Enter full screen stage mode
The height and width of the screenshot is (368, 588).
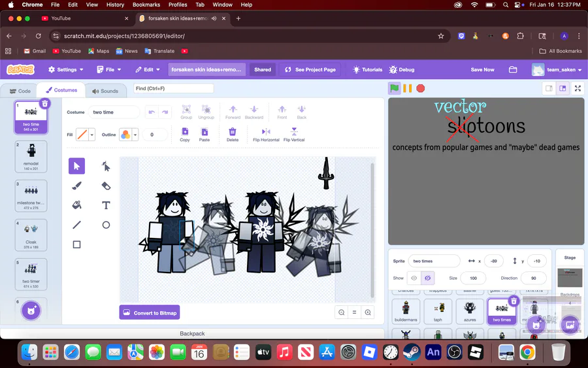pyautogui.click(x=578, y=88)
